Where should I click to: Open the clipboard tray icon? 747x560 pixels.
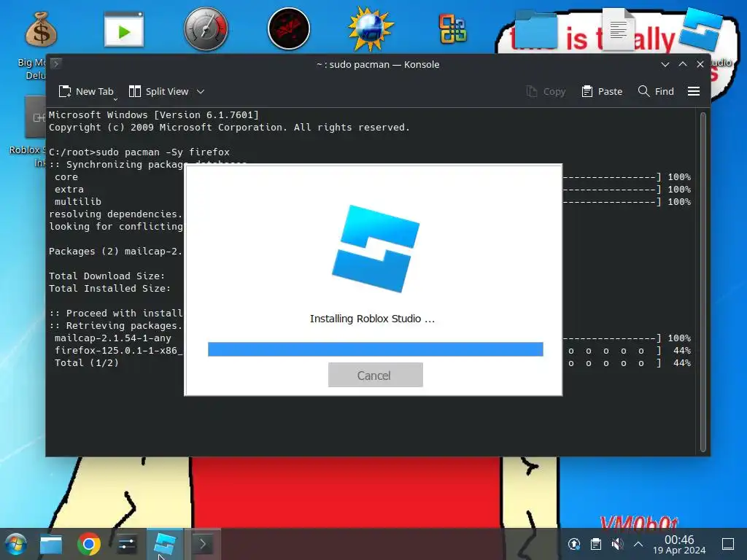pos(595,544)
